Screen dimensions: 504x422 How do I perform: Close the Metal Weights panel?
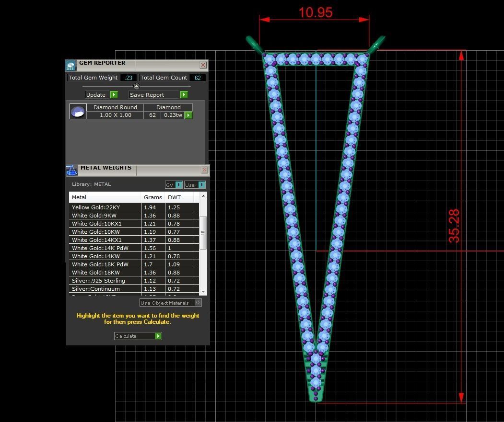204,170
